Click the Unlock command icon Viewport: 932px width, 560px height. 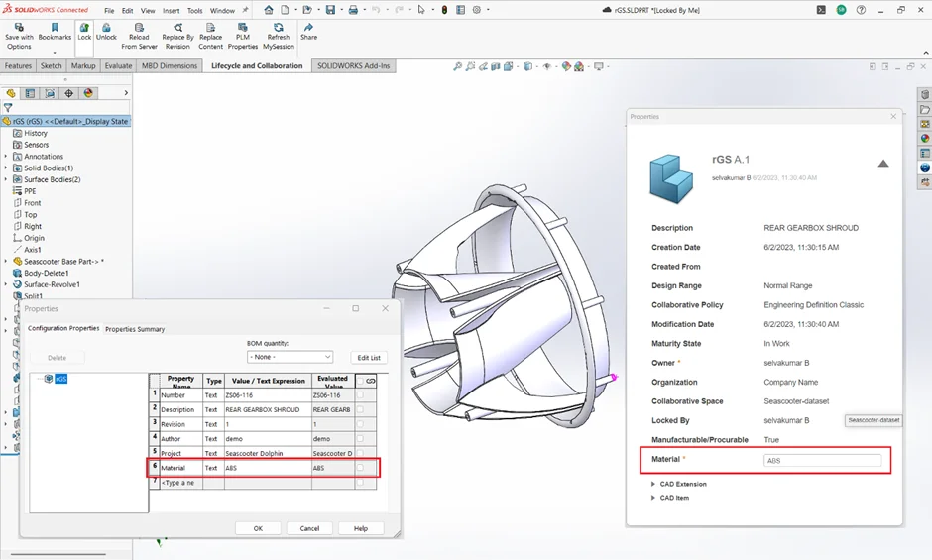106,28
